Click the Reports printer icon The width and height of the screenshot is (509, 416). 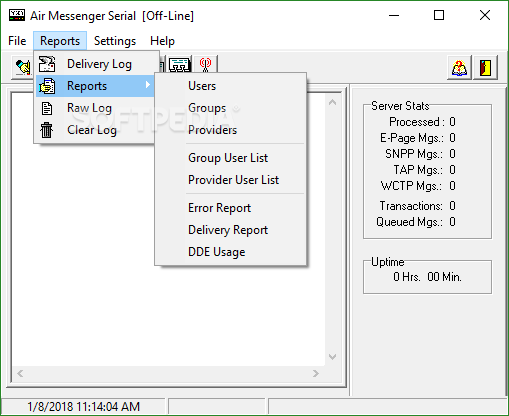coord(47,86)
